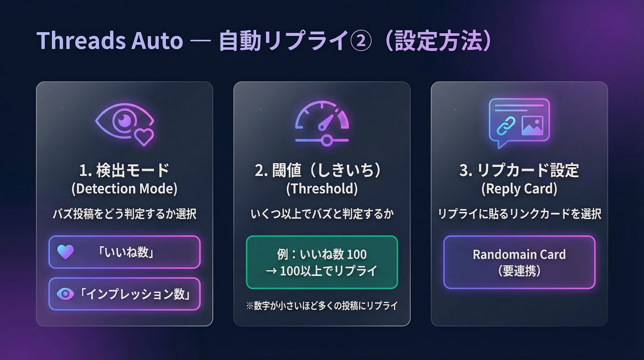Click the リプライに貼るリンクカードを選択 description
Screen dimensions: 644x360
[x=519, y=214]
